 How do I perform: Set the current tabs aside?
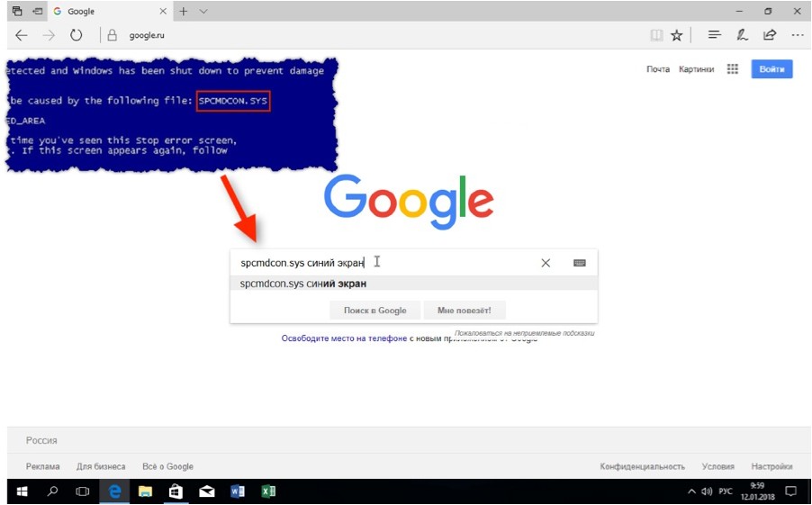(x=37, y=11)
